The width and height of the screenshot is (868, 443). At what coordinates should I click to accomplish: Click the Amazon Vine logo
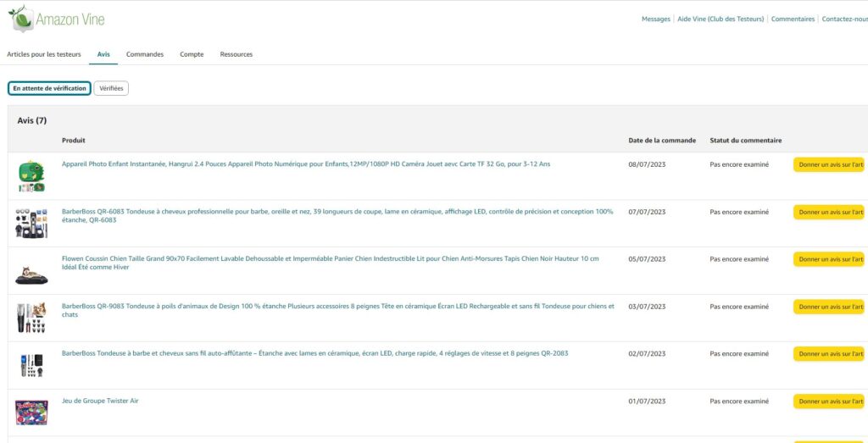pyautogui.click(x=57, y=19)
